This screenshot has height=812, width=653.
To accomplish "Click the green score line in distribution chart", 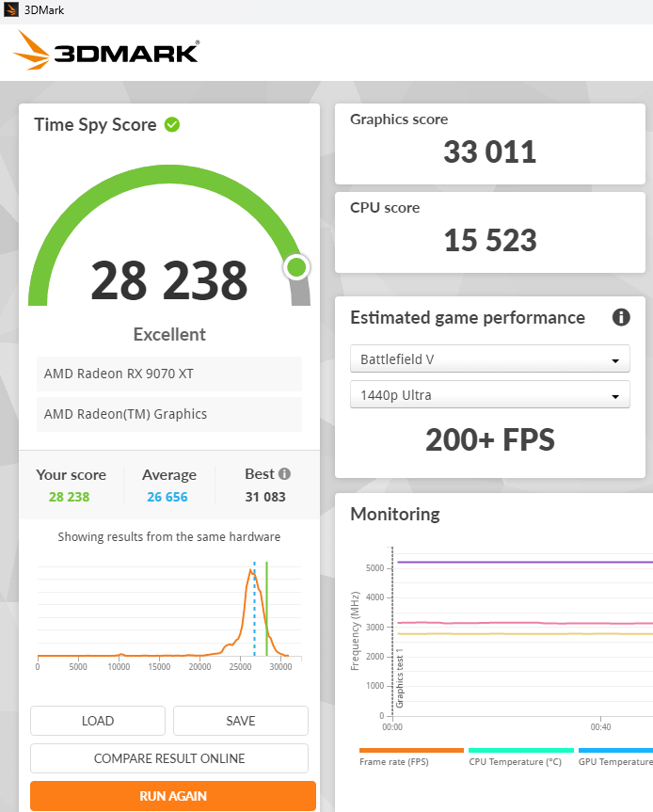I will pyautogui.click(x=266, y=609).
